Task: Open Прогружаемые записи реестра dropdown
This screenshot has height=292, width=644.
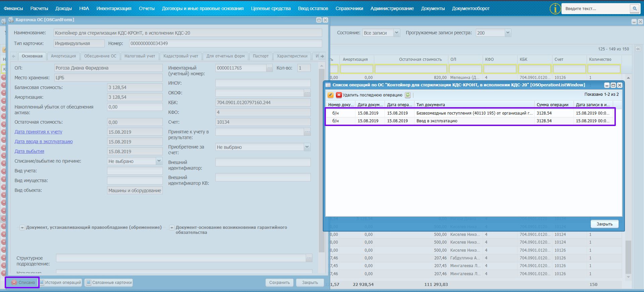Action: [508, 33]
